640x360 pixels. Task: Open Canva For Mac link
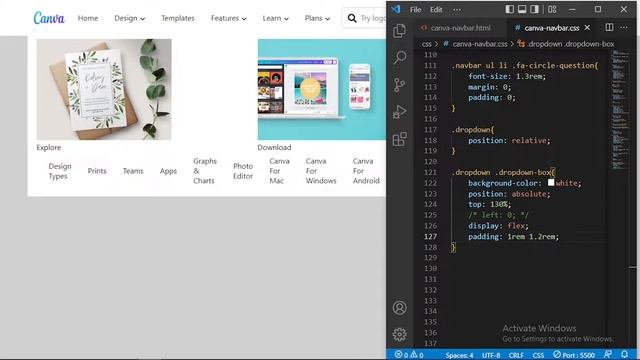(x=279, y=171)
